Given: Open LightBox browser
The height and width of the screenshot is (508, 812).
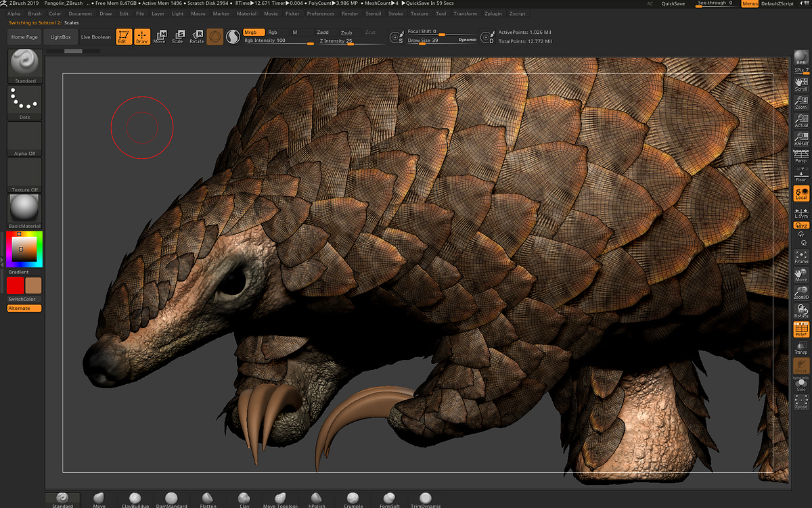Looking at the screenshot, I should tap(61, 37).
